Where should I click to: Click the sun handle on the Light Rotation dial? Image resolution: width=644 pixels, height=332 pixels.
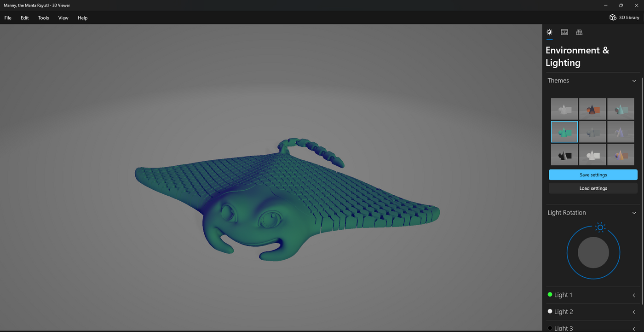(600, 227)
